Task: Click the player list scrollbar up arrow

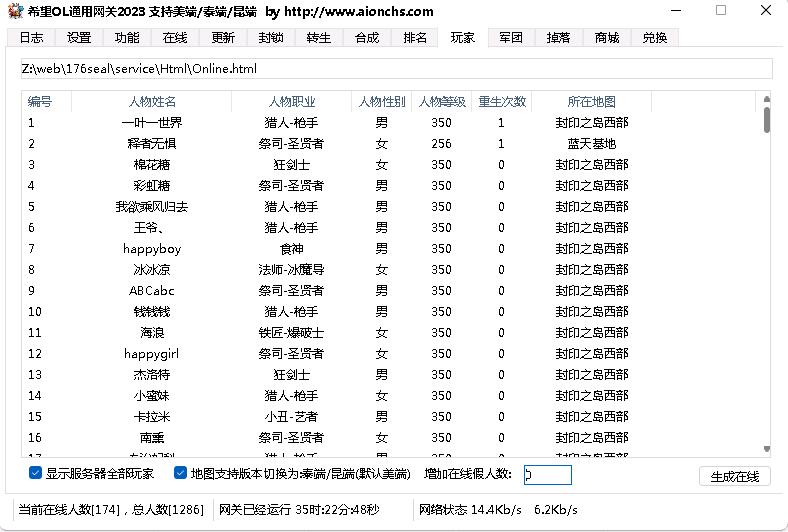Action: [x=767, y=99]
